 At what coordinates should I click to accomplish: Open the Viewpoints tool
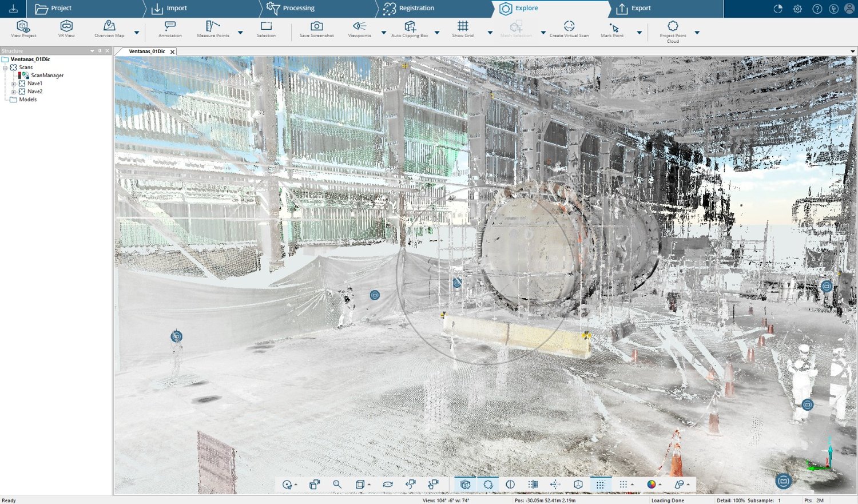click(359, 29)
